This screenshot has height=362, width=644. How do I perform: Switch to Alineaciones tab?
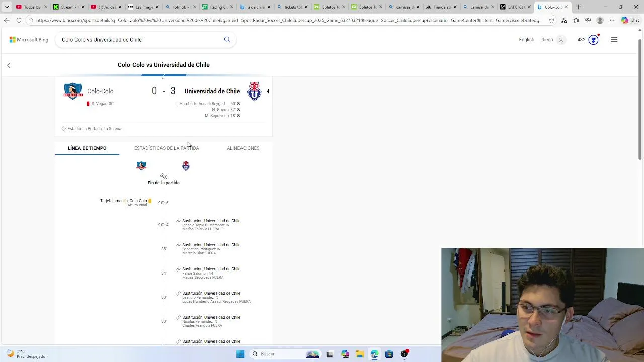point(243,148)
